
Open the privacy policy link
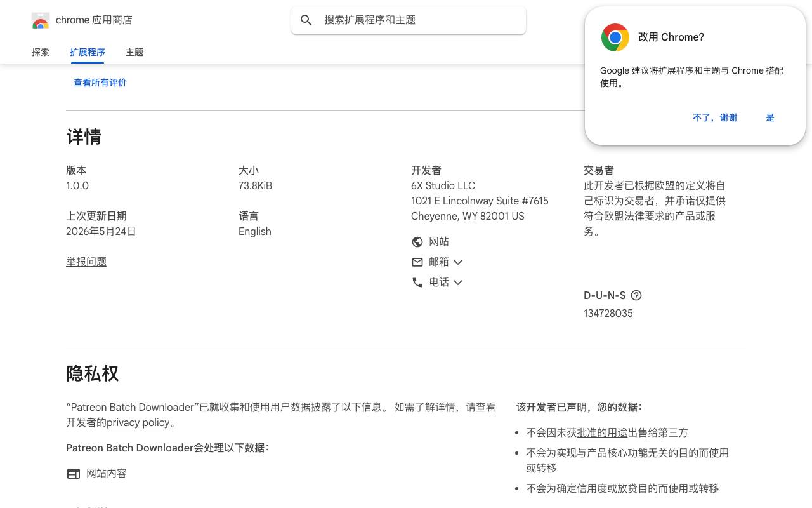138,423
